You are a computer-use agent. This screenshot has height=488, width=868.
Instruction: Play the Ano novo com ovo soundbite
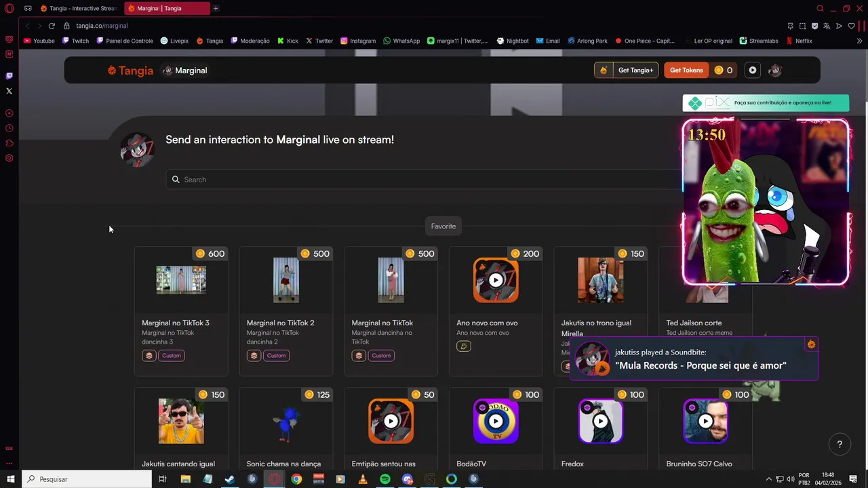[496, 280]
